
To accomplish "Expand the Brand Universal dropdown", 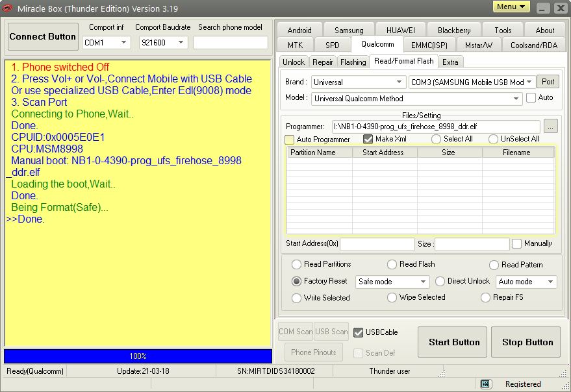I will click(359, 82).
